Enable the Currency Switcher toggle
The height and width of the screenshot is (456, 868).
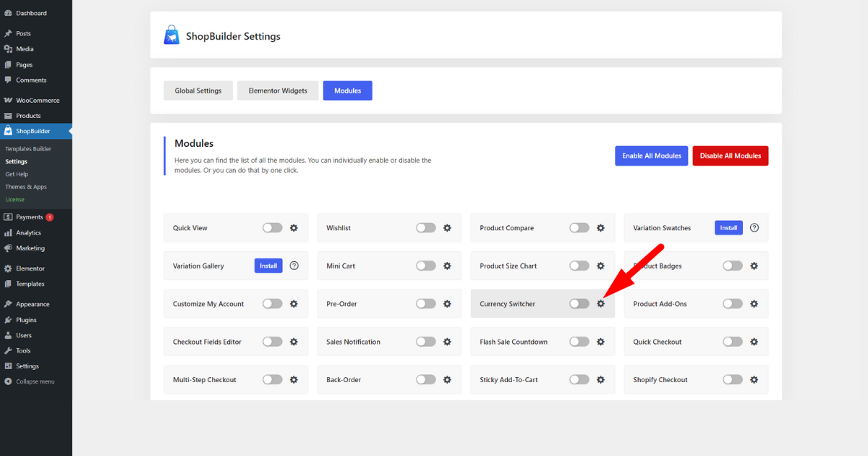(x=579, y=304)
